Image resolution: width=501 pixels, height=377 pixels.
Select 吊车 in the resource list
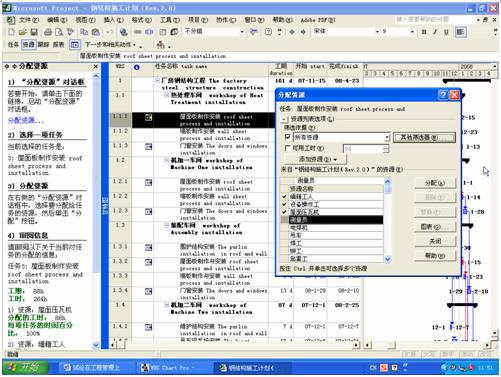[336, 235]
